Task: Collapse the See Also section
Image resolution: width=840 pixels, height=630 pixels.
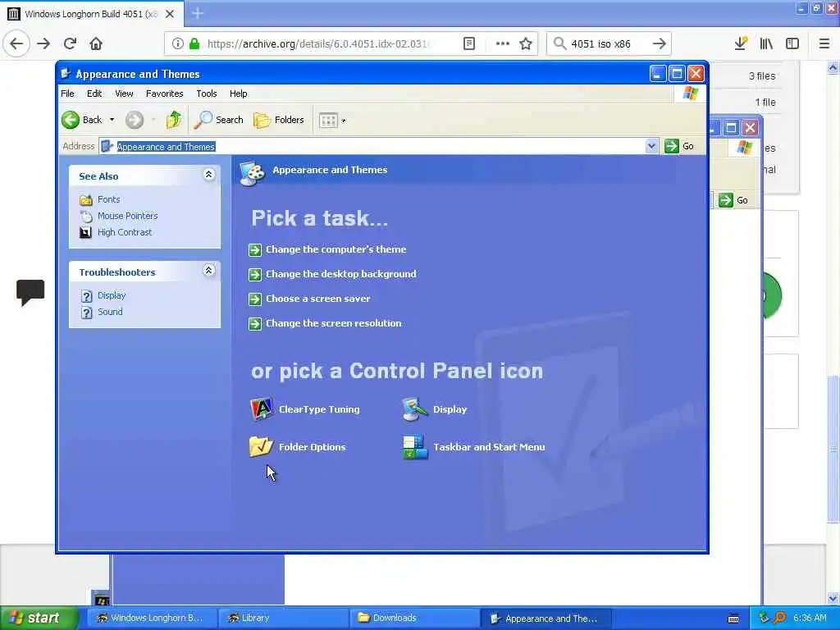Action: pos(209,175)
